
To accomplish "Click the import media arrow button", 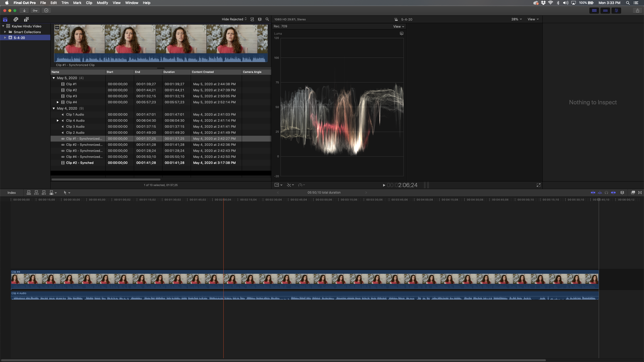I will pos(24,11).
